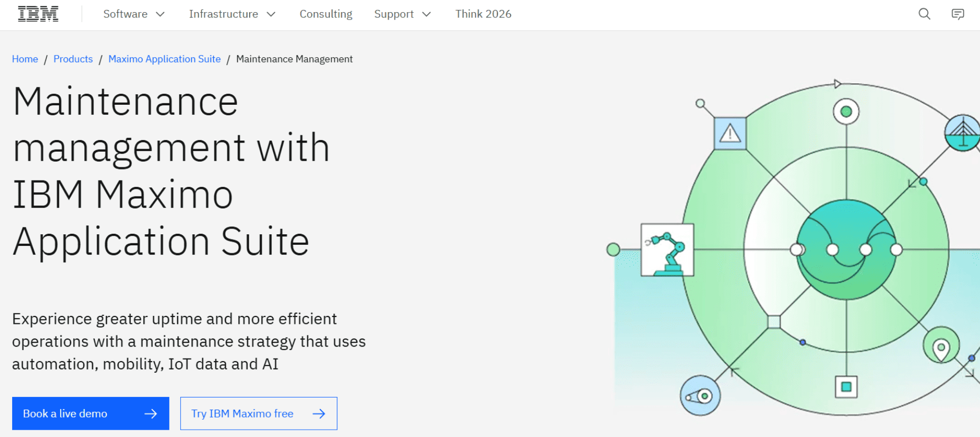Click the location pin icon in the illustration
Image resolution: width=980 pixels, height=437 pixels.
(941, 346)
